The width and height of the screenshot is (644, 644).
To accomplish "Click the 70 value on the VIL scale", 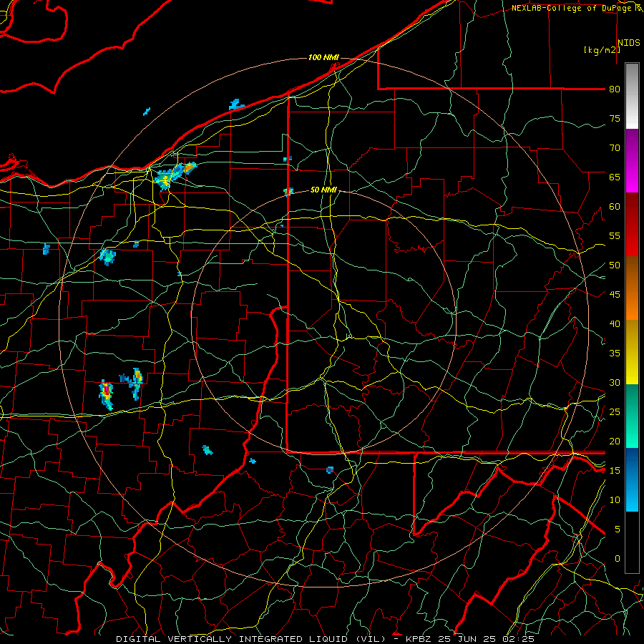I will (x=615, y=148).
